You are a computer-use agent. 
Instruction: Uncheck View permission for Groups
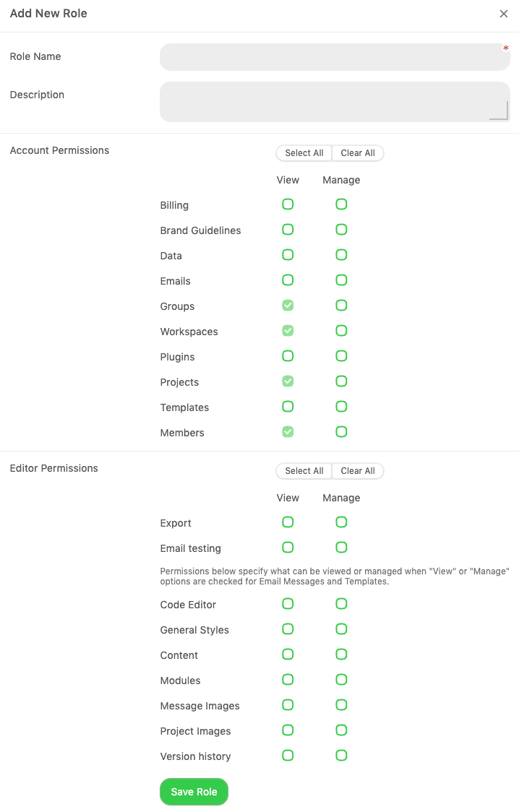point(288,306)
